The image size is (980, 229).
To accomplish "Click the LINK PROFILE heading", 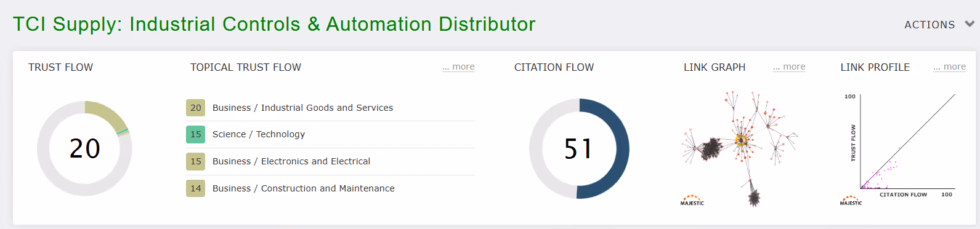I will 875,67.
